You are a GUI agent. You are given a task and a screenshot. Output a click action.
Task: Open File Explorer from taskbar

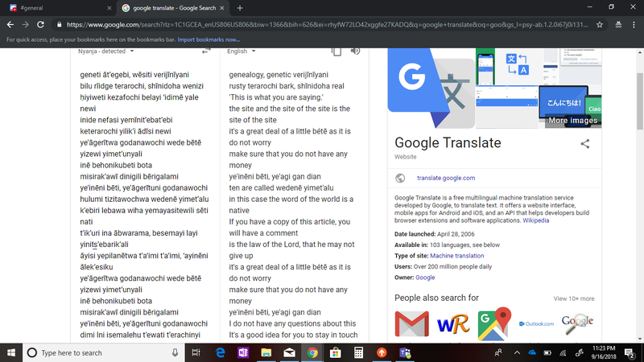(x=266, y=352)
